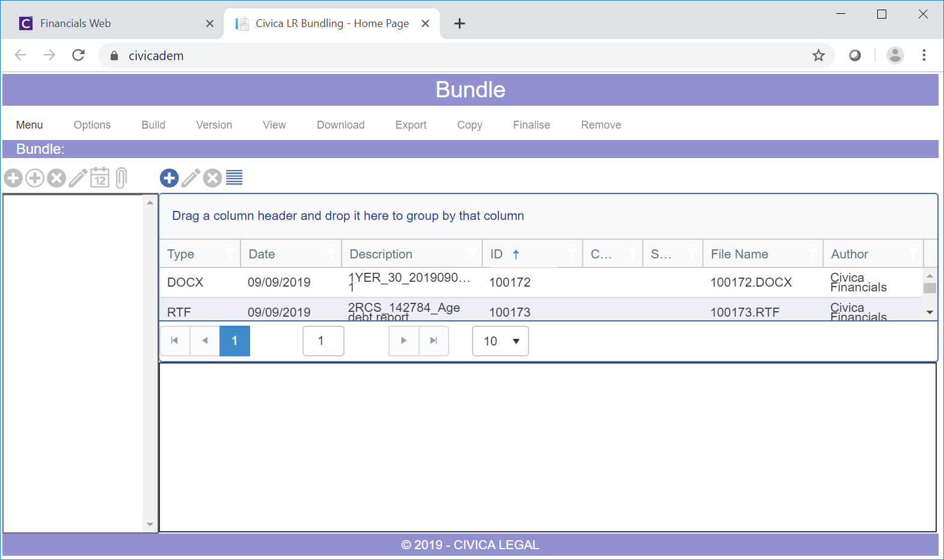944x560 pixels.
Task: Close the Civica LR Bundling tab
Action: point(425,23)
